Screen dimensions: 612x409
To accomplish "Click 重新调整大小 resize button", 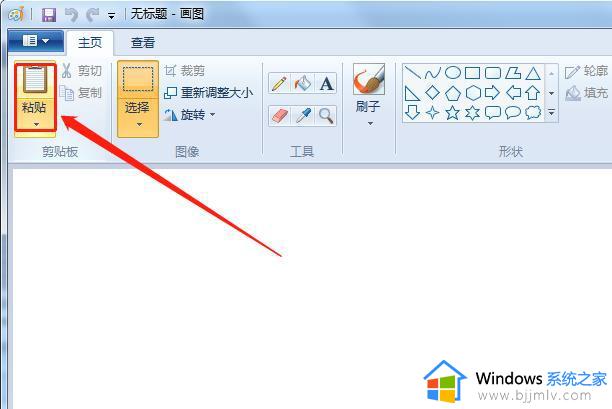I will click(x=209, y=92).
